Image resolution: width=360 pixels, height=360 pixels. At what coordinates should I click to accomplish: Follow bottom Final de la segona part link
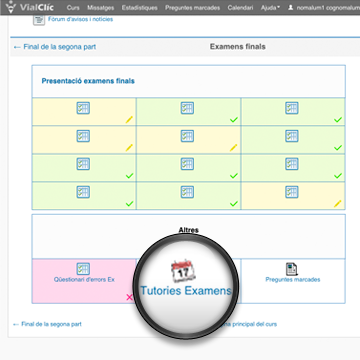click(x=47, y=324)
